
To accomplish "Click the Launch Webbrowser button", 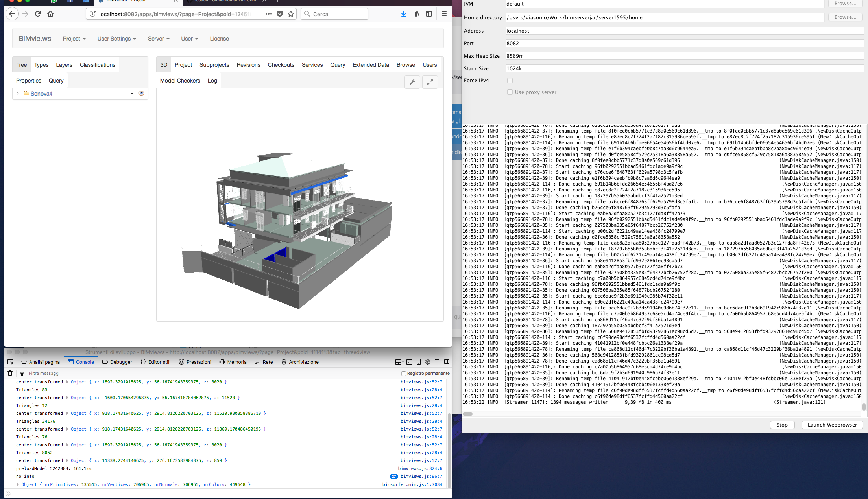I will click(832, 425).
